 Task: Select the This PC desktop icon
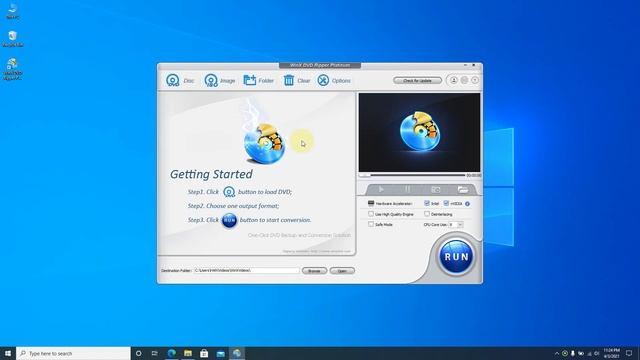[13, 10]
